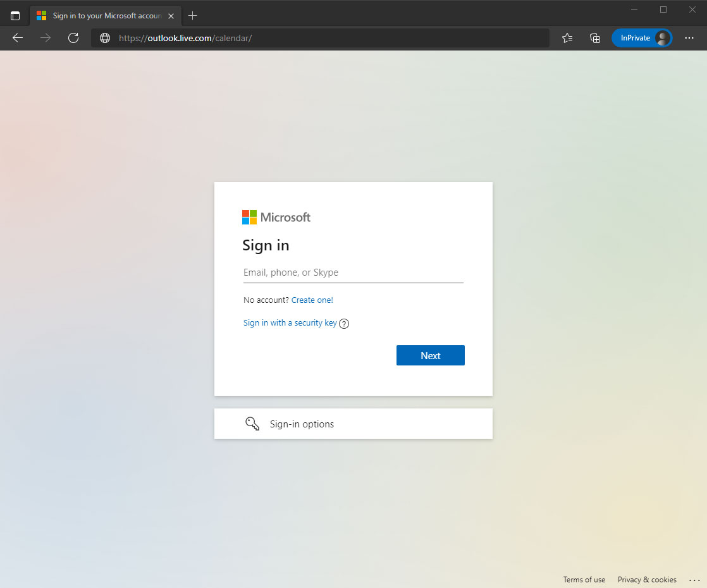This screenshot has width=707, height=588.
Task: Click the InPrivate profile button
Action: (x=642, y=38)
